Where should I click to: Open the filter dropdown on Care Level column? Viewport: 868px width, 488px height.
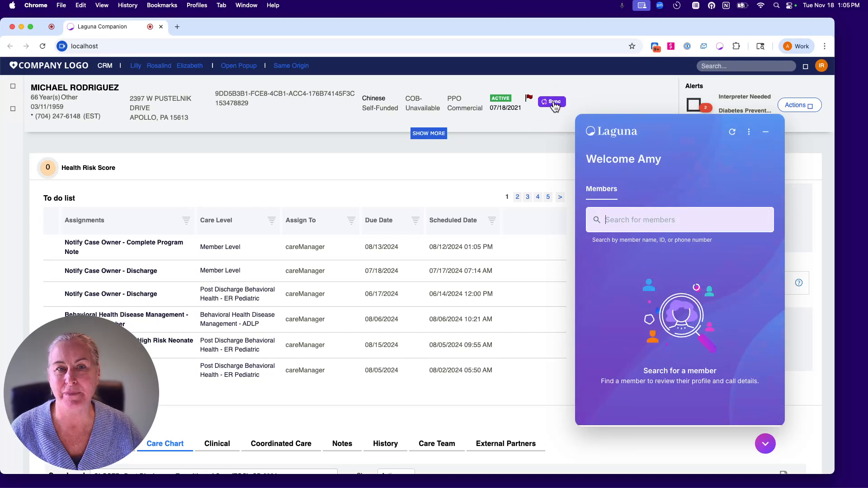[x=271, y=221]
